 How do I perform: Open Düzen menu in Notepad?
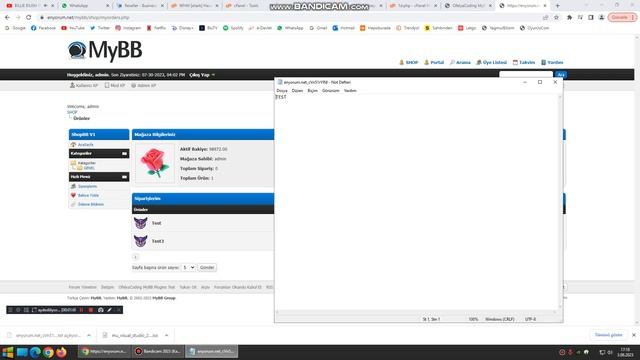coord(297,91)
